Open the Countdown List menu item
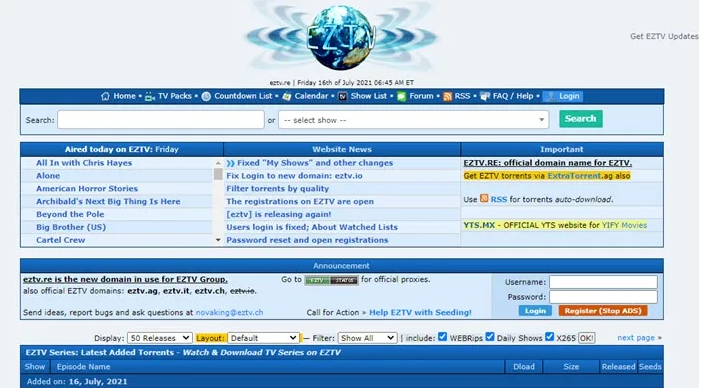The image size is (701, 388). click(x=243, y=96)
